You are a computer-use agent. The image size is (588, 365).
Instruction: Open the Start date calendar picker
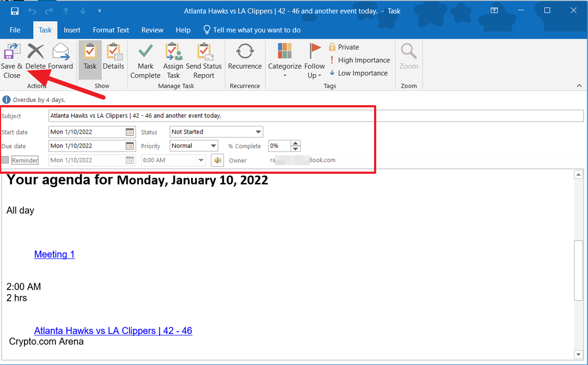click(x=130, y=132)
